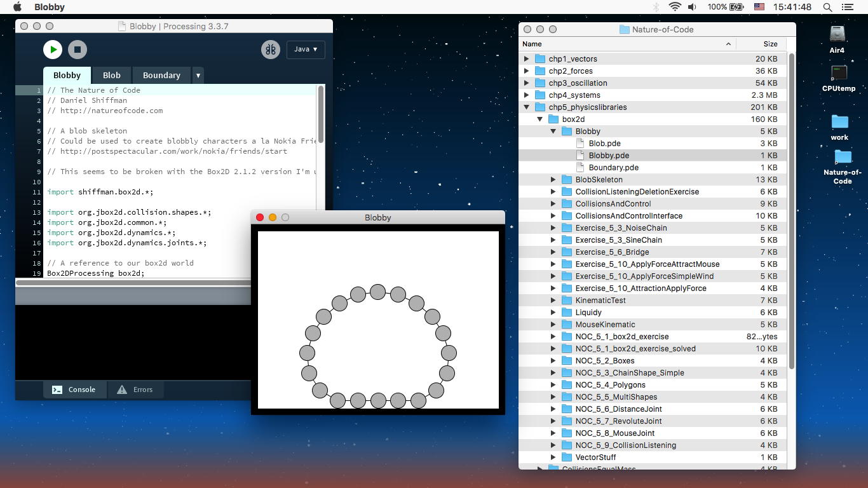Viewport: 868px width, 488px height.
Task: Click the editor's horizontal scrollbar
Action: tap(133, 282)
